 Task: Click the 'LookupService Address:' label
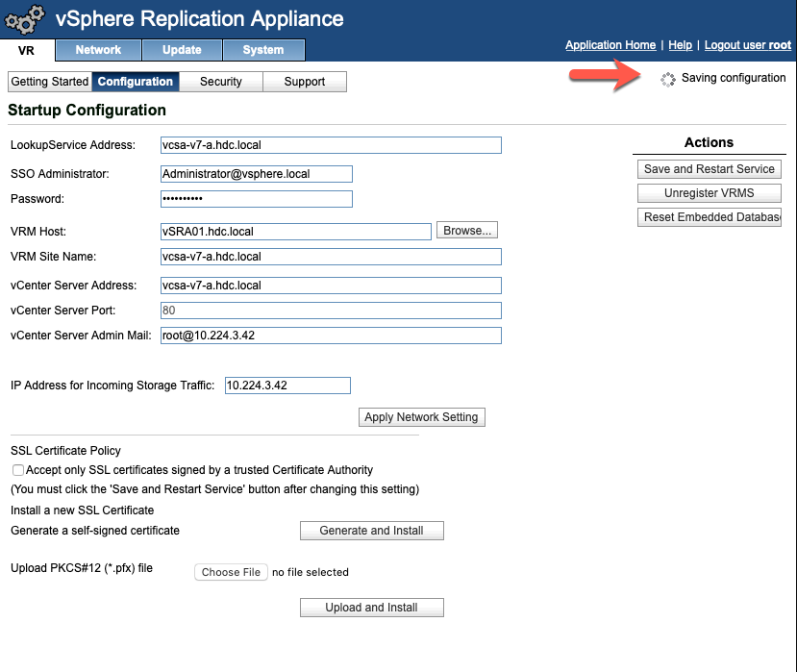[73, 145]
